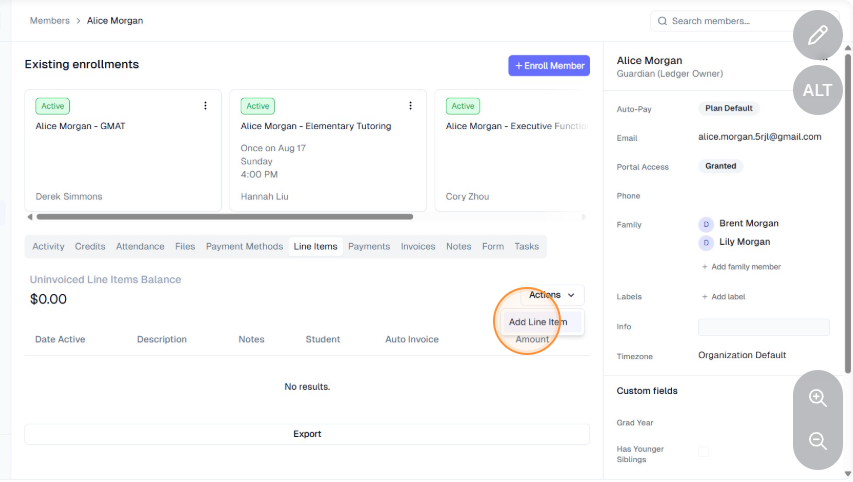Viewport: 853px width, 482px height.
Task: Select the Line Items tab
Action: pos(316,246)
